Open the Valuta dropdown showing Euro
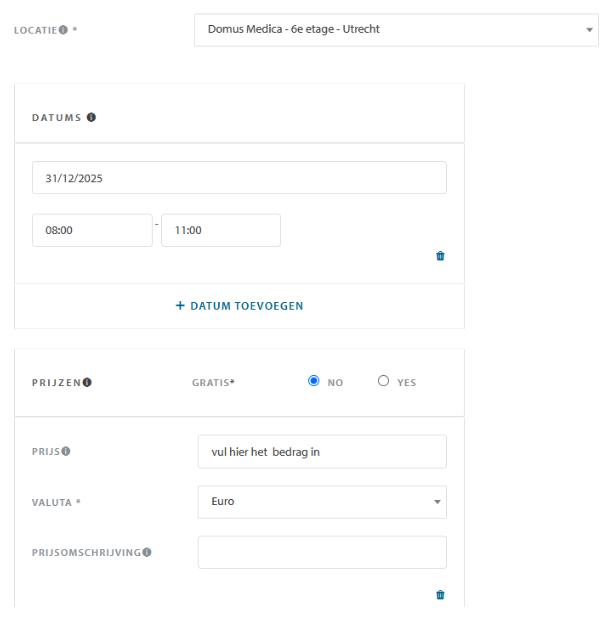 pos(322,502)
